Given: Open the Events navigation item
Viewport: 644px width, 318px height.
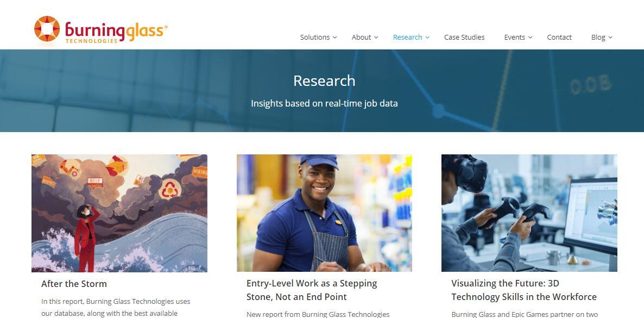Looking at the screenshot, I should point(515,37).
